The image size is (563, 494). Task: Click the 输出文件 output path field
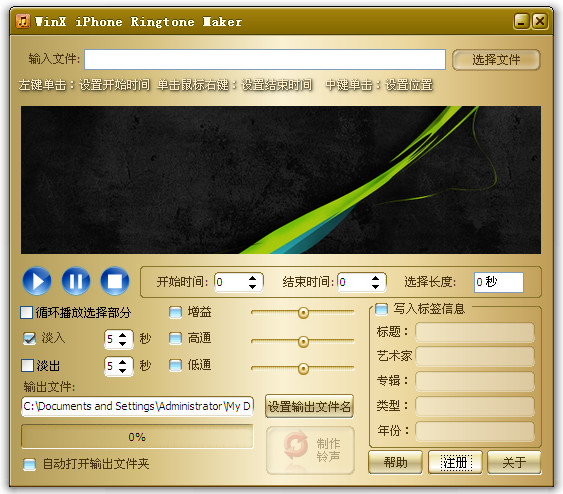[x=137, y=406]
